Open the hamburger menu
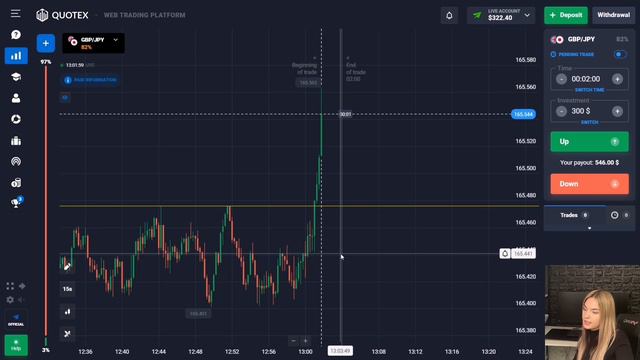 [16, 14]
